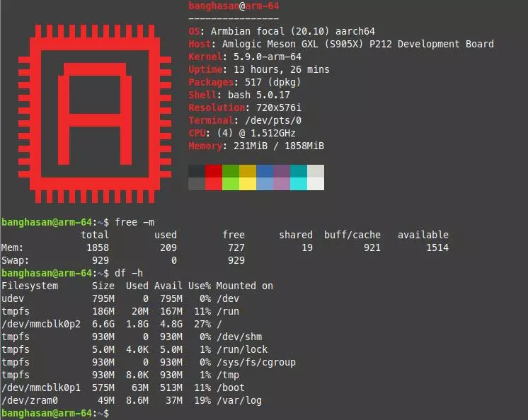Click the bright yellow color block
The image size is (528, 420).
[248, 184]
